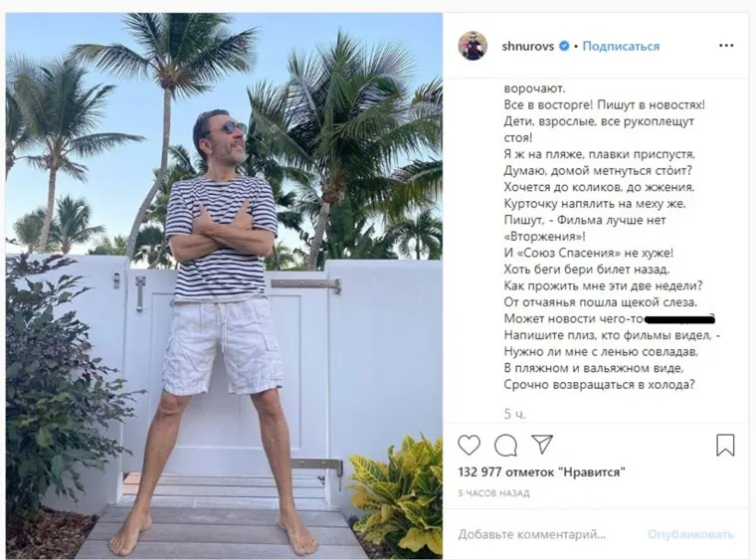Open the shnurovs username link
Image resolution: width=756 pixels, height=560 pixels.
click(528, 47)
